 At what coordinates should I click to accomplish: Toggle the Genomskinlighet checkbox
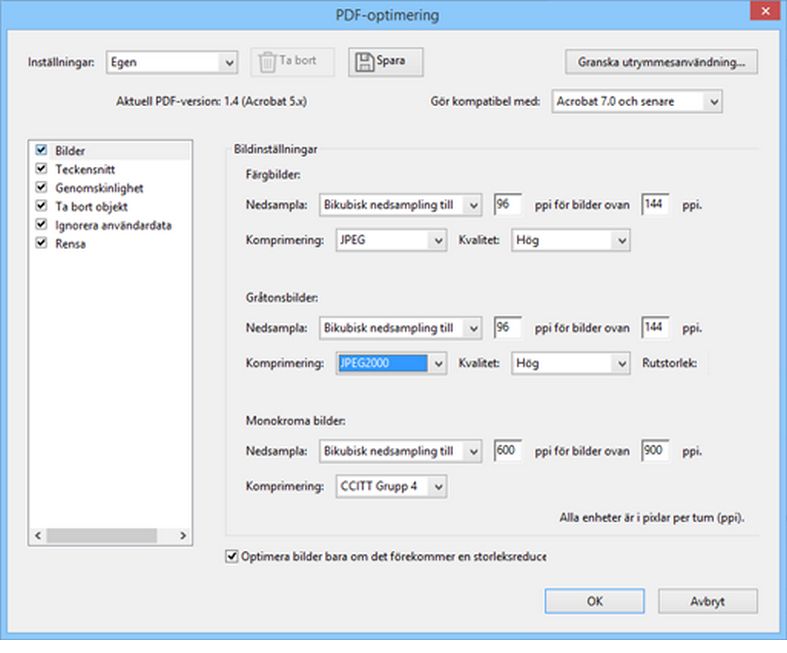(42, 187)
